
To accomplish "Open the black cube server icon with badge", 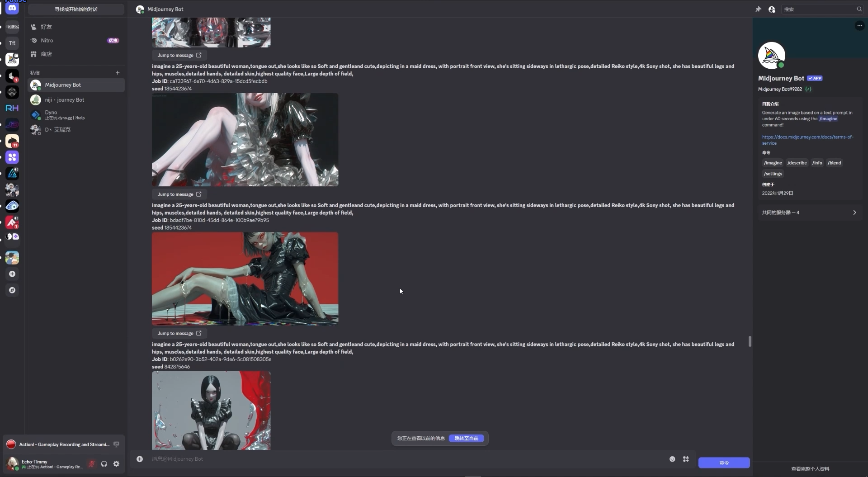I will pos(12,76).
